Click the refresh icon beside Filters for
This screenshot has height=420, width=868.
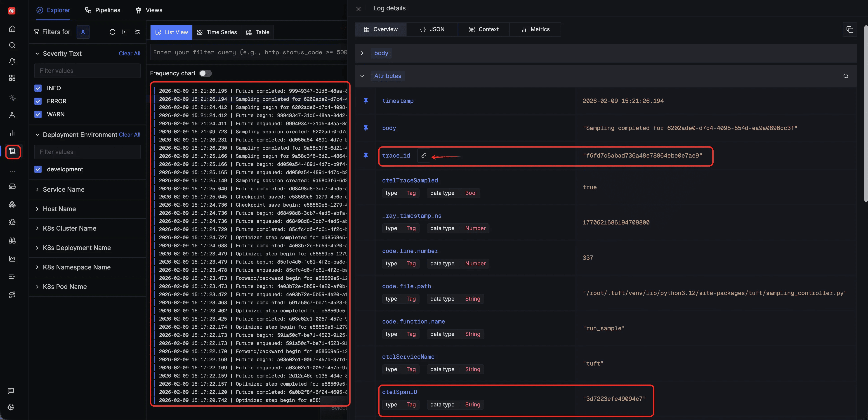pyautogui.click(x=112, y=32)
